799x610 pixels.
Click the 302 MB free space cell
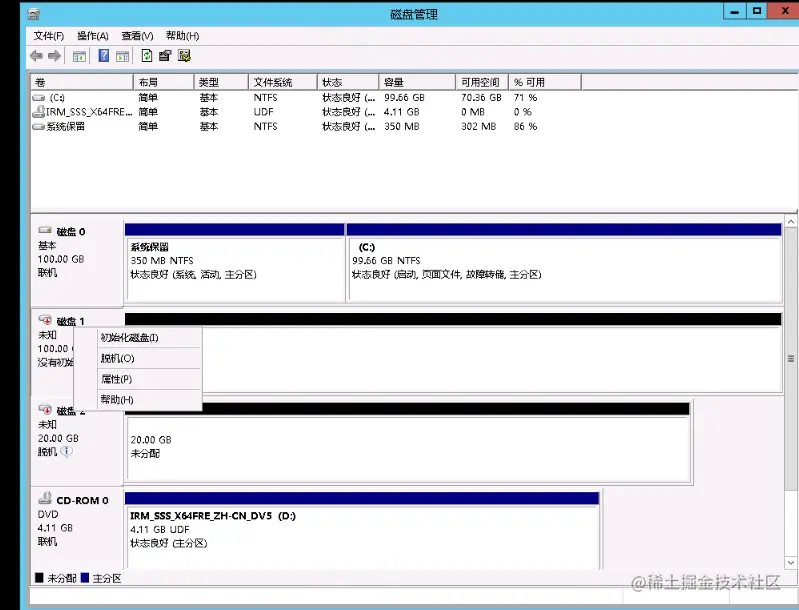(478, 126)
